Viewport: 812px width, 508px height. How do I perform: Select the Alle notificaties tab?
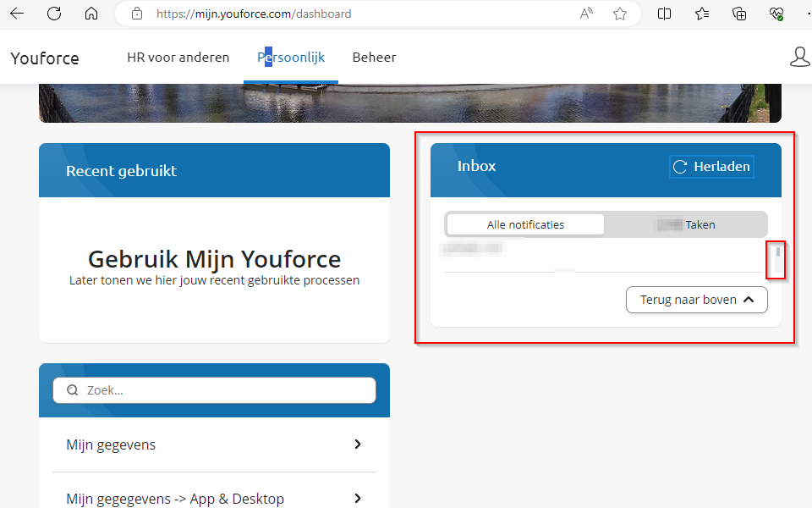pos(524,224)
